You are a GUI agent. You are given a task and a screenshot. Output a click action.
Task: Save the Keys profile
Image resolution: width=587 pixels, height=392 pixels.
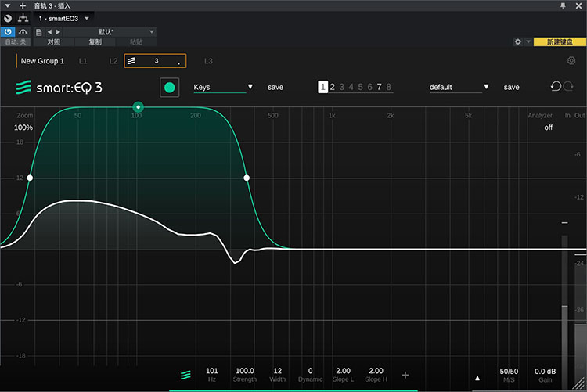(x=275, y=87)
